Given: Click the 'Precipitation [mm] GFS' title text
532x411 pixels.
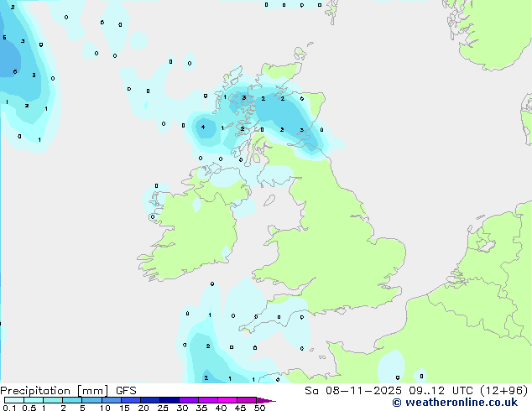Looking at the screenshot, I should 68,391.
